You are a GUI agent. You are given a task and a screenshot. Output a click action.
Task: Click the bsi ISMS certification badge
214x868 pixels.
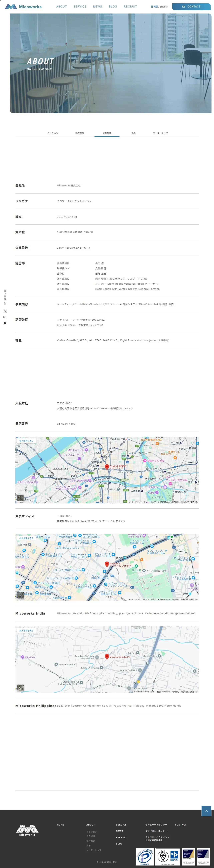[167, 857]
